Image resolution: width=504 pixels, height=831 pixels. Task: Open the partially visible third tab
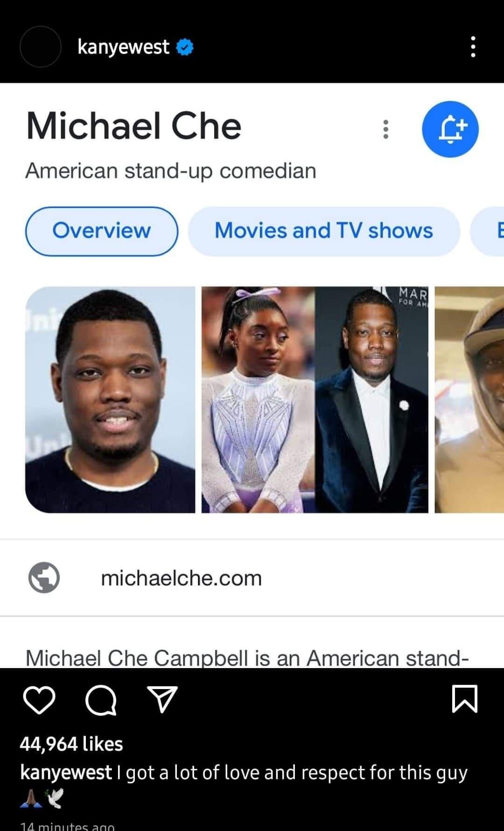click(488, 231)
